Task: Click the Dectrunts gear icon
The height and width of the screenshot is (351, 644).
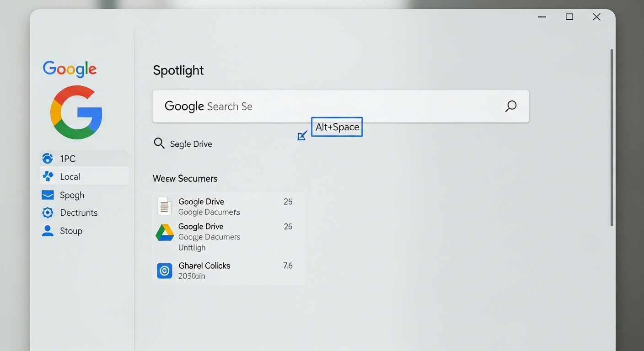Action: tap(48, 213)
